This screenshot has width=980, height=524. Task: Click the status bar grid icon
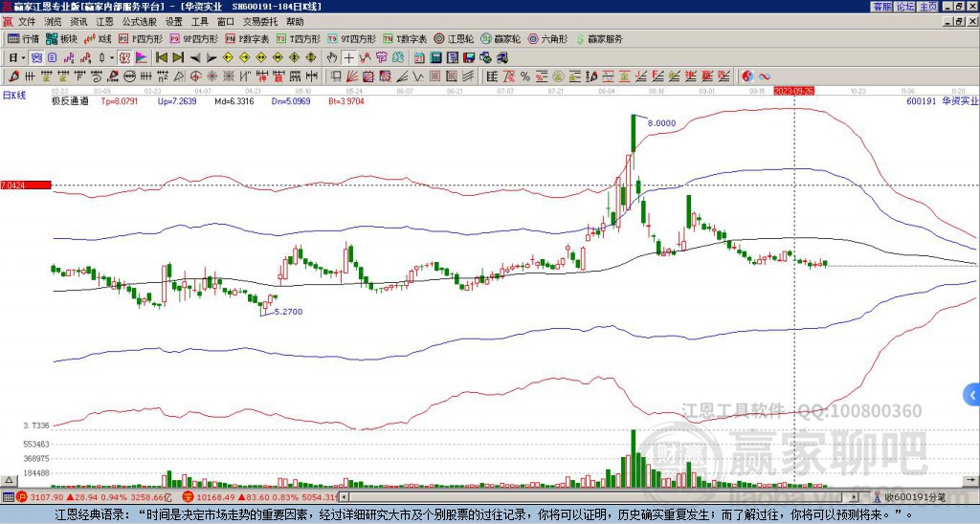click(8, 497)
